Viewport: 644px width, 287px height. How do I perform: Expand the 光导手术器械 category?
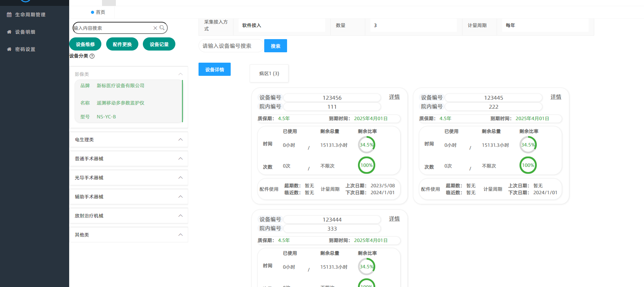click(x=129, y=178)
